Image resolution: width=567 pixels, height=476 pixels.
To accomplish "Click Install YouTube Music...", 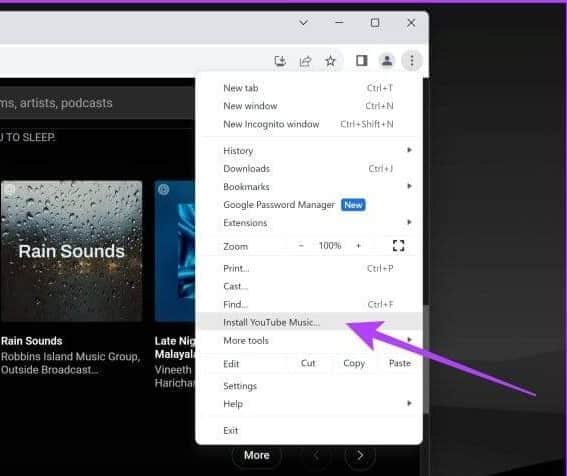I will click(x=308, y=322).
